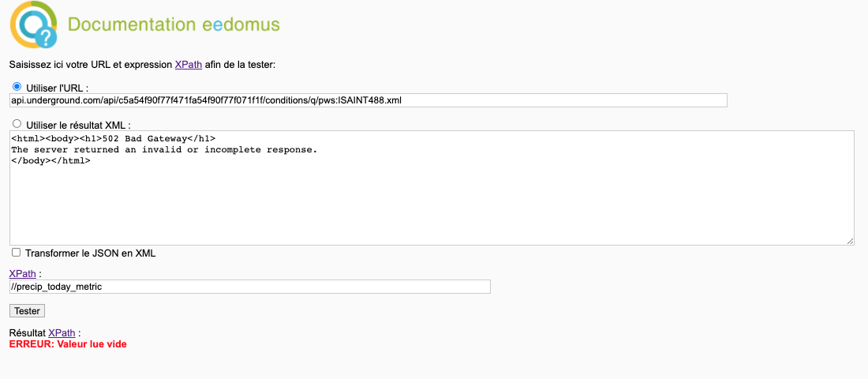Click empty area inside the XML result textarea
Viewport: 868px width, 379px height.
coord(432,205)
